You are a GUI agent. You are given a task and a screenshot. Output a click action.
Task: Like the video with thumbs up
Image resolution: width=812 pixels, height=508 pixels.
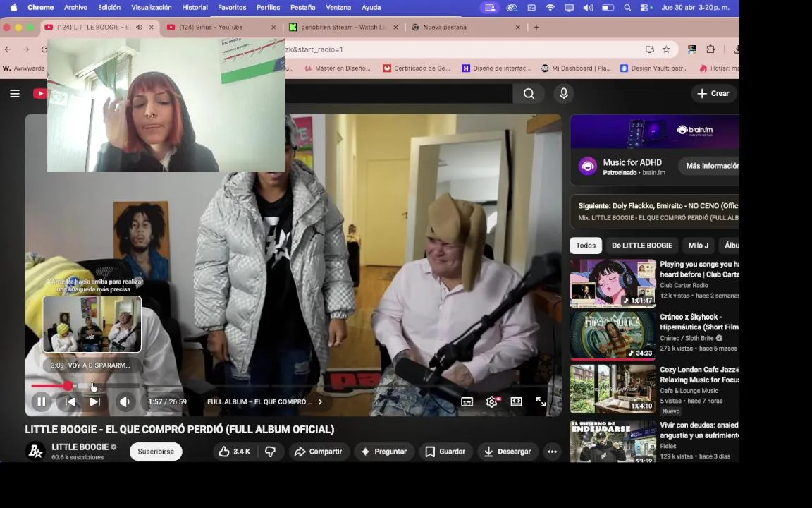point(235,452)
